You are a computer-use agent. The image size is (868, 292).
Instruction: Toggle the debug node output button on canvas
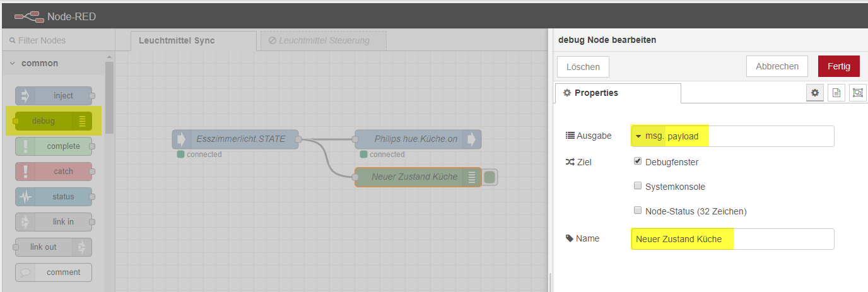pos(490,177)
